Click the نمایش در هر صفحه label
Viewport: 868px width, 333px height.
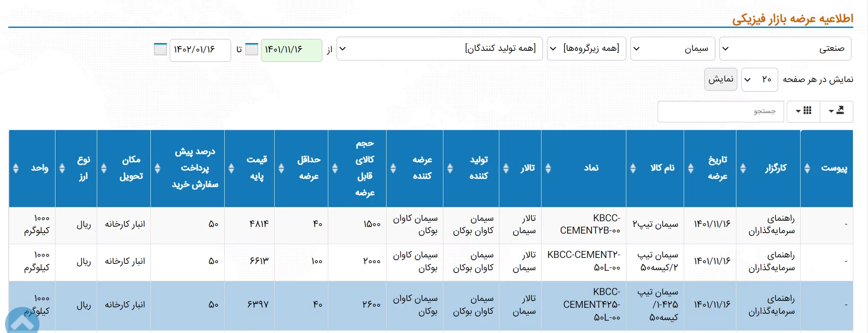[x=818, y=80]
